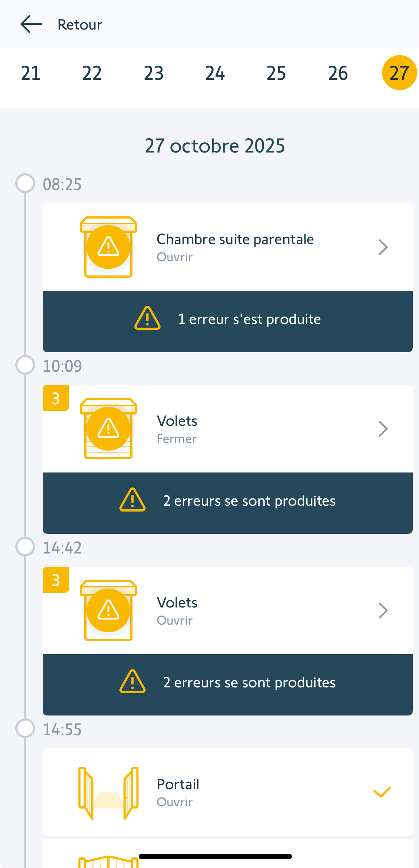Viewport: 419px width, 868px height.
Task: Expand the Volets Fermer entry chevron
Action: [x=383, y=429]
